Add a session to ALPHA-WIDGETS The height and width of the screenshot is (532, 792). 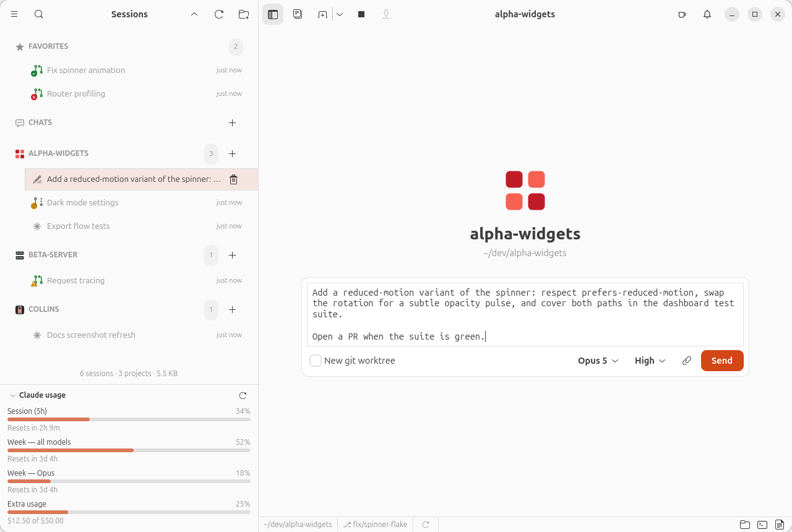233,153
